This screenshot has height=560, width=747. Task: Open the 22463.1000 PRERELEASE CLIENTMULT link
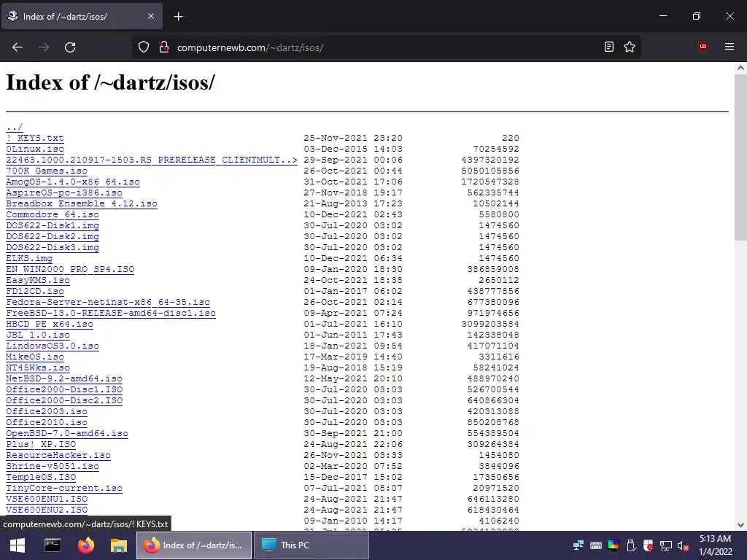point(152,160)
